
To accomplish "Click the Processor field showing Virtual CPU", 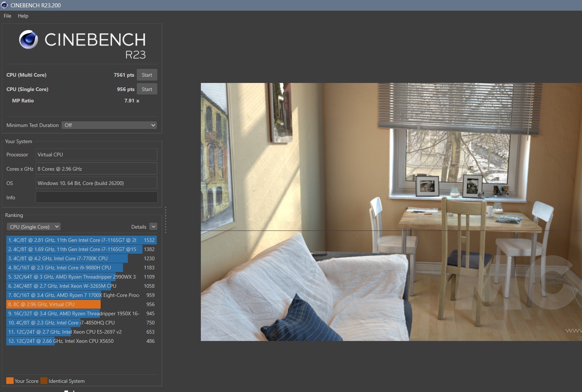I will click(97, 155).
